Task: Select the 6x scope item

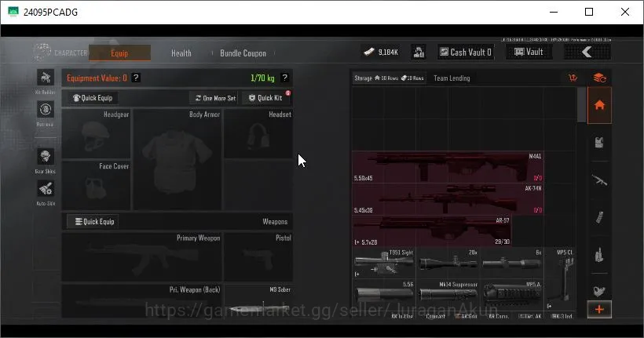Action: 512,263
